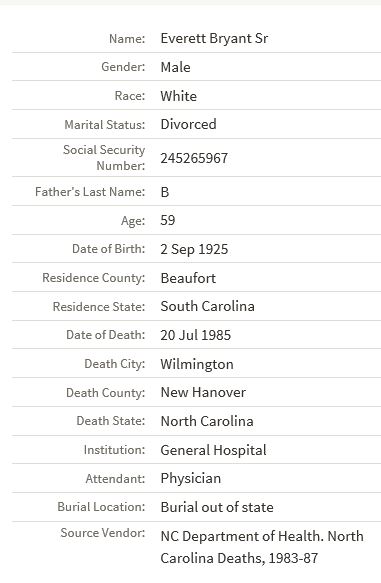Click the Attendant value Physician
The image size is (381, 583).
coord(190,479)
